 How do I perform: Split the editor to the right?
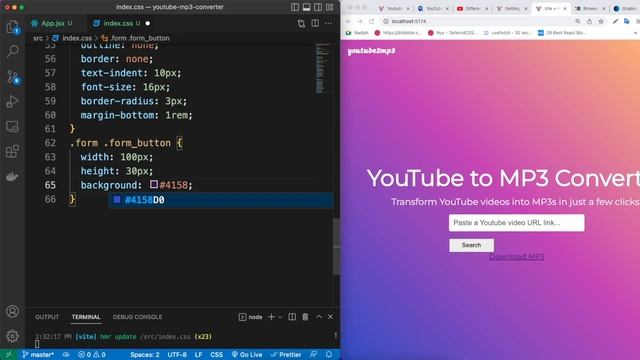pyautogui.click(x=315, y=24)
